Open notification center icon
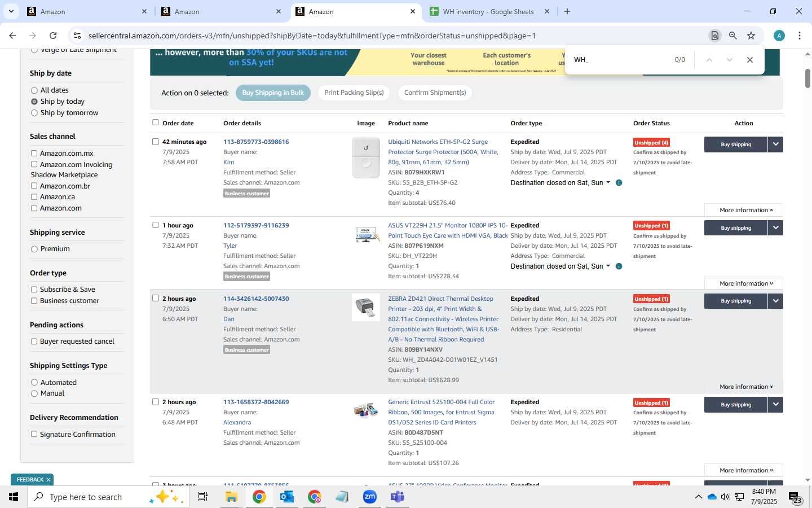This screenshot has height=508, width=812. pyautogui.click(x=795, y=497)
